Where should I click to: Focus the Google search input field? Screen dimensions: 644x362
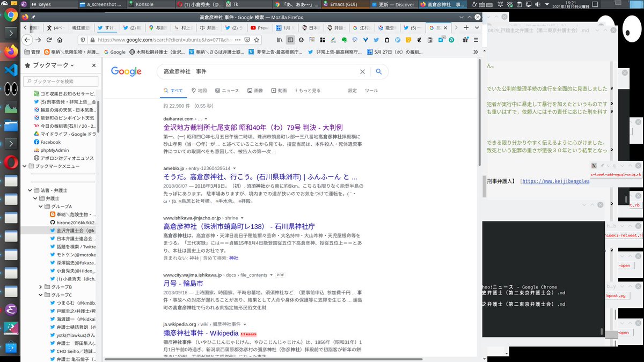pyautogui.click(x=258, y=71)
